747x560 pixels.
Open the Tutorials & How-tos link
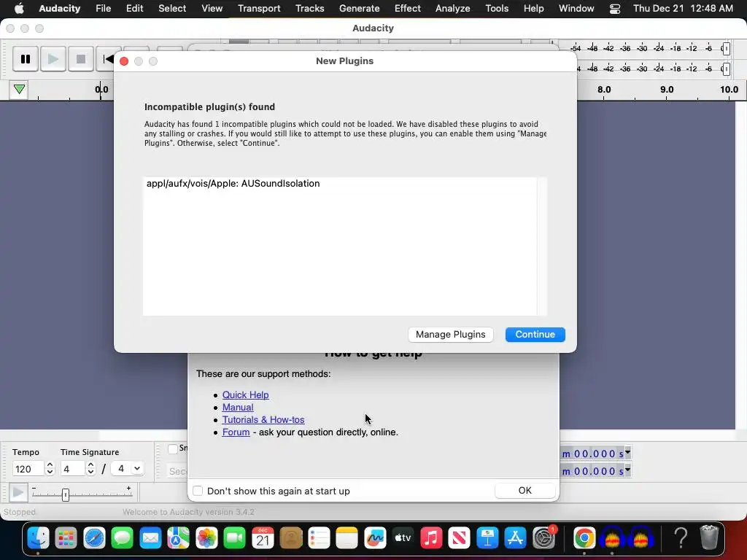pyautogui.click(x=263, y=419)
